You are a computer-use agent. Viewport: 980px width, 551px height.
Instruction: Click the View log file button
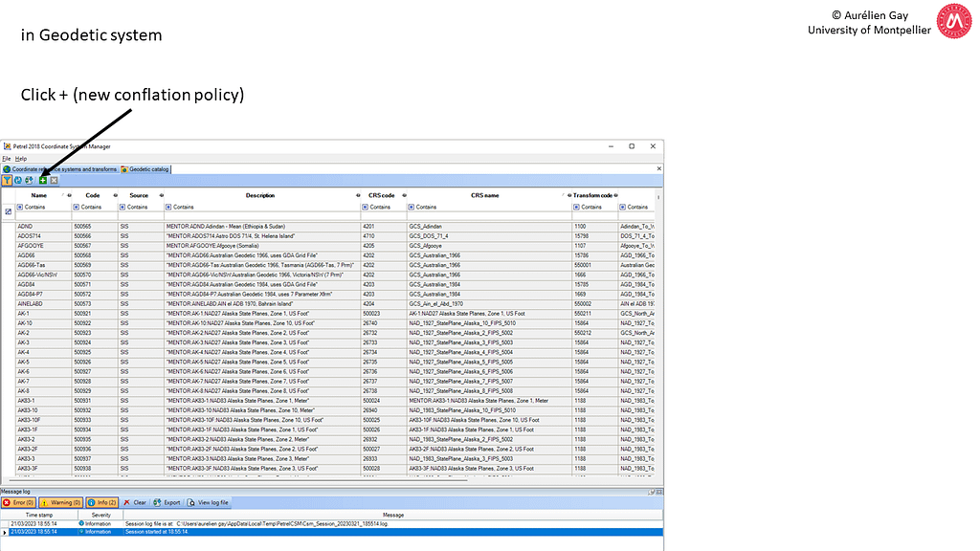tap(209, 501)
